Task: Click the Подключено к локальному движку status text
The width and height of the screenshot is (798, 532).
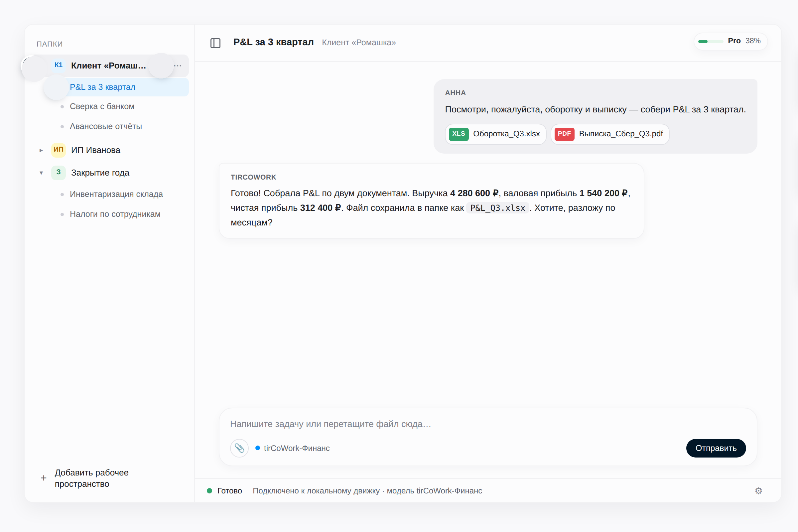Action: (x=367, y=491)
